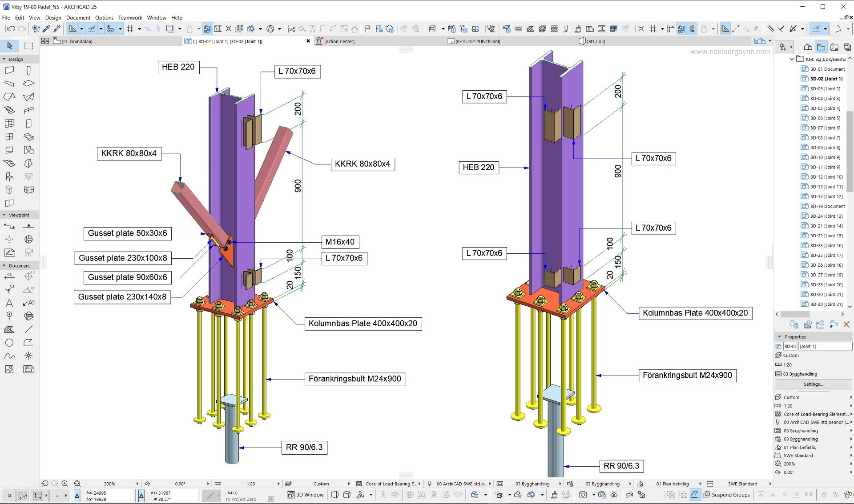Click the view name field Joint 1
The height and width of the screenshot is (504, 854).
(825, 346)
